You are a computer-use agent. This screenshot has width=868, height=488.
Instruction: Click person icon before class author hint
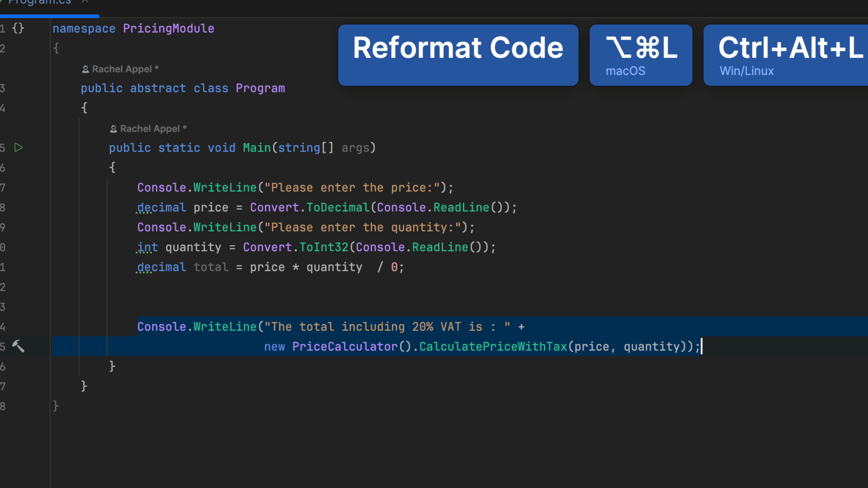click(x=85, y=69)
